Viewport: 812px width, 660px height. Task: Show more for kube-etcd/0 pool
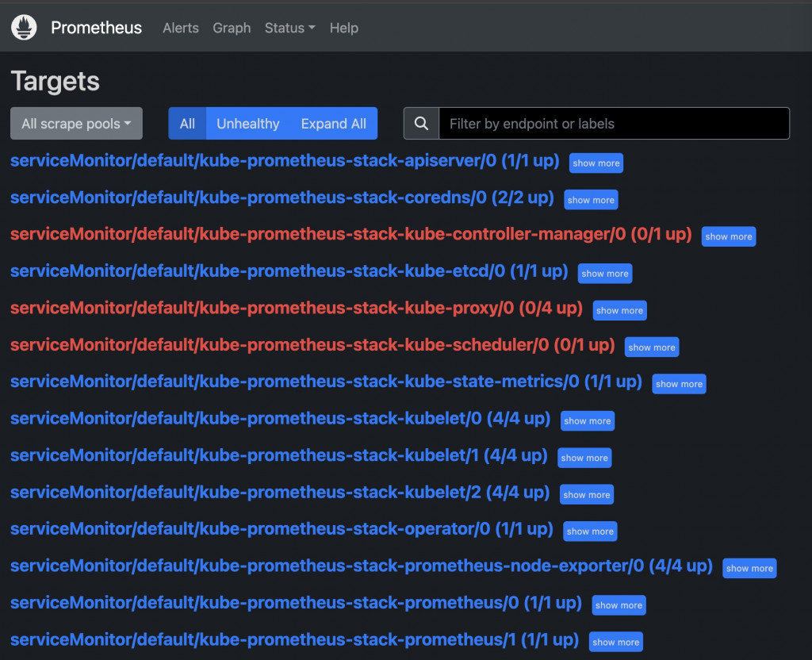[x=605, y=273]
